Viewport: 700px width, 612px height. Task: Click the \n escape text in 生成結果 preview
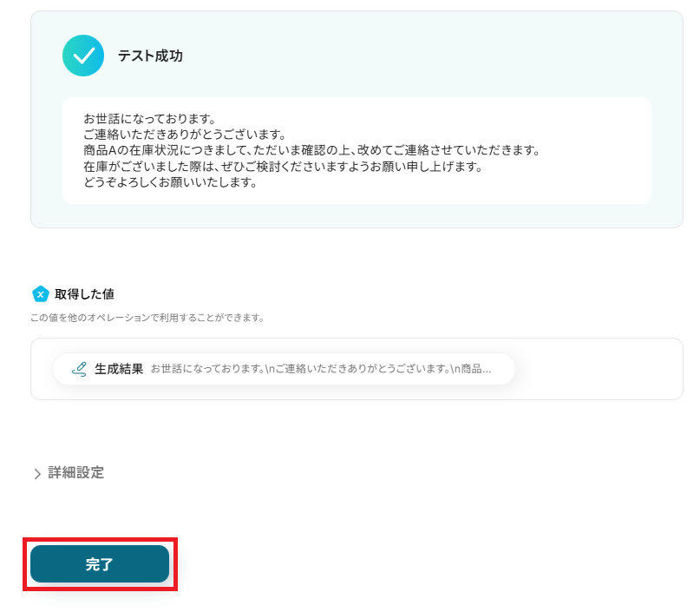click(270, 369)
